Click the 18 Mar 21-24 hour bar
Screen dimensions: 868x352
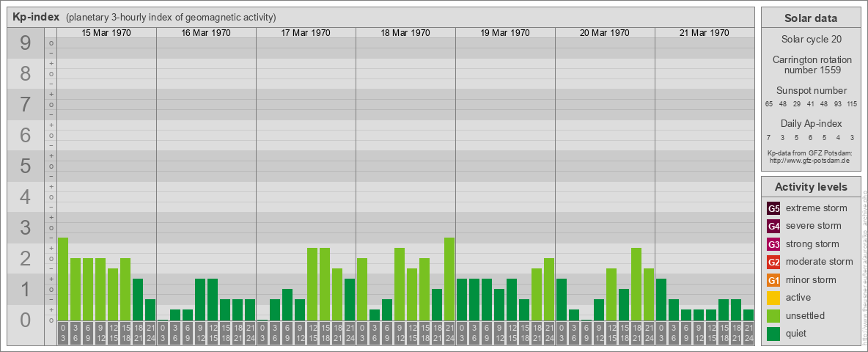pos(449,279)
